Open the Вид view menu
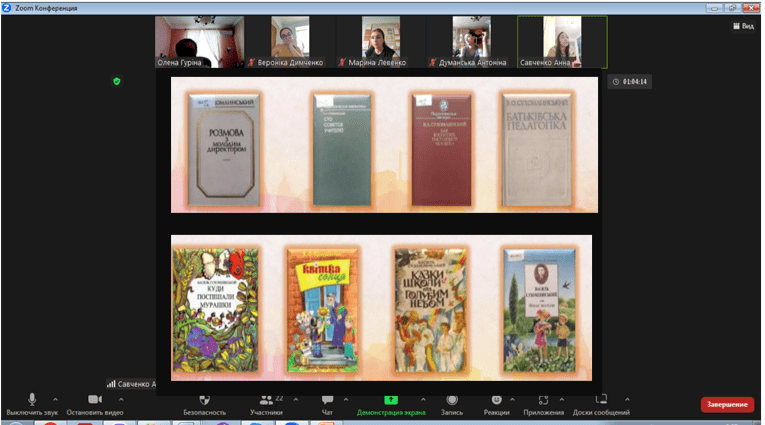765x425 pixels. 740,27
